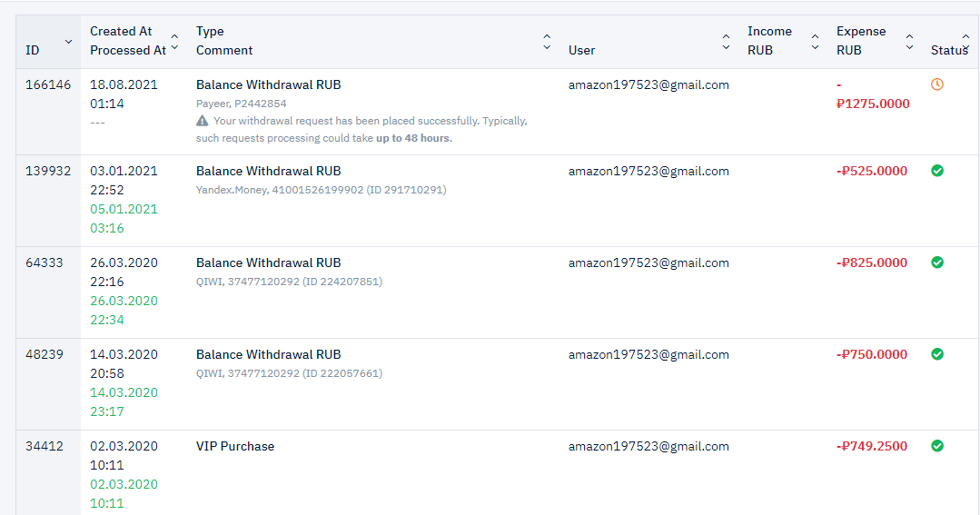Click the QIWI comment with ID 224207851
Viewport: 980px width, 515px height.
[289, 282]
